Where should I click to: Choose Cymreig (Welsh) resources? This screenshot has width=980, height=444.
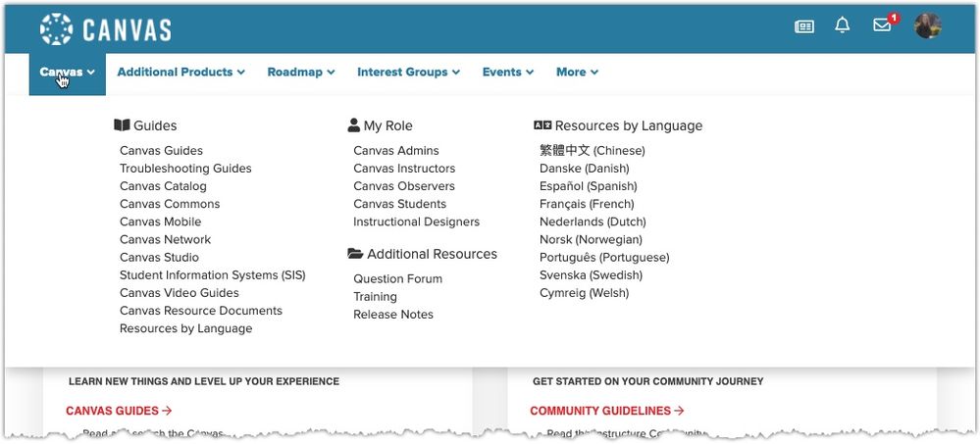click(585, 293)
